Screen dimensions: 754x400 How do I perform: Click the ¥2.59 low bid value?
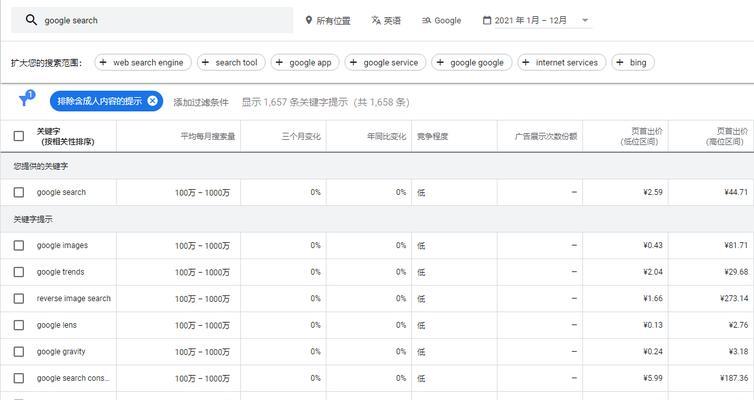tap(653, 192)
